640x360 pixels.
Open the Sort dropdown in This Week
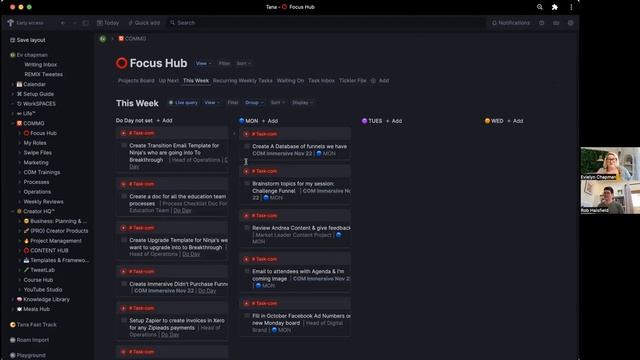point(277,103)
